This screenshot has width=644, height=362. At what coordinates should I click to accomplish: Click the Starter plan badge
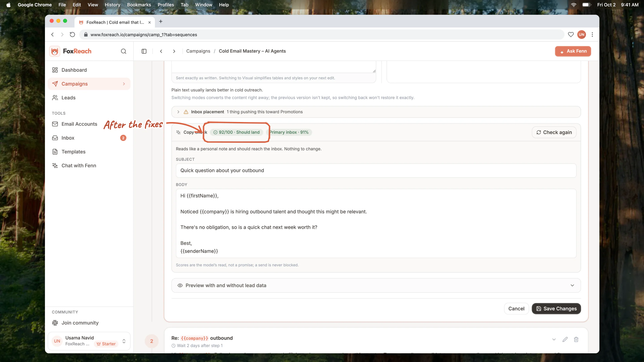click(106, 344)
